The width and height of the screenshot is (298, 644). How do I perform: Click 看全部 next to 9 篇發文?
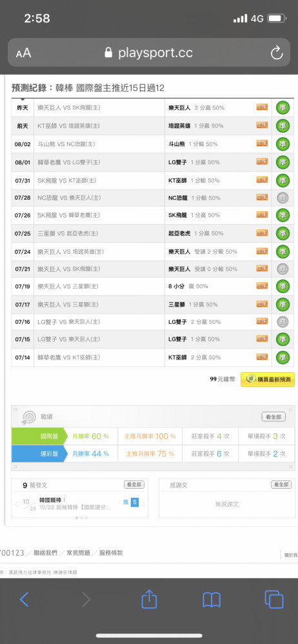pyautogui.click(x=134, y=485)
